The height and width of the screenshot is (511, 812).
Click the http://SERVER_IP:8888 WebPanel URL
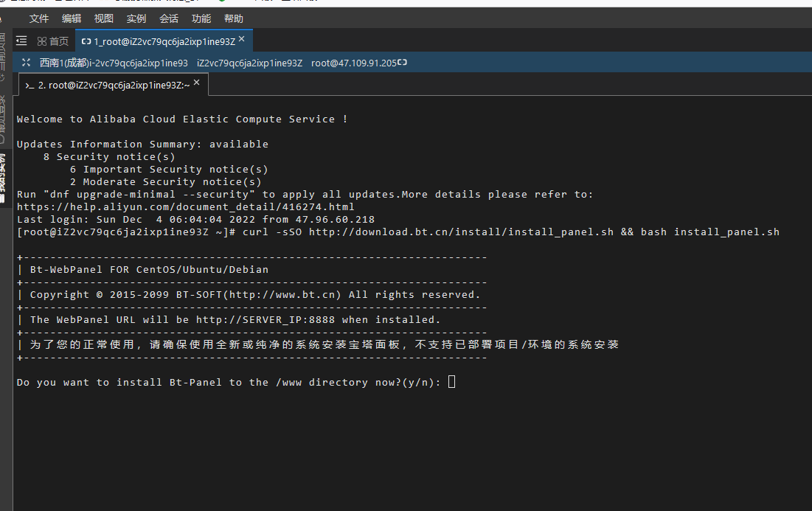tap(266, 320)
